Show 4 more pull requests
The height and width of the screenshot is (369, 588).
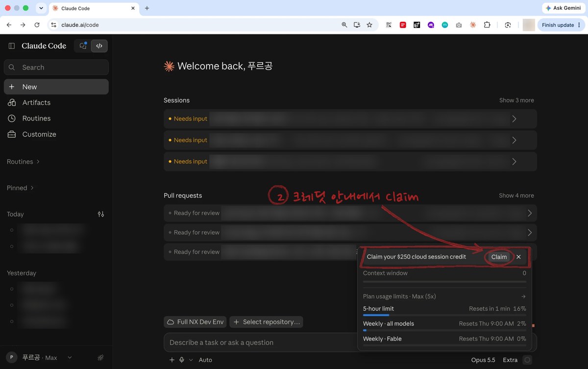[x=516, y=195]
